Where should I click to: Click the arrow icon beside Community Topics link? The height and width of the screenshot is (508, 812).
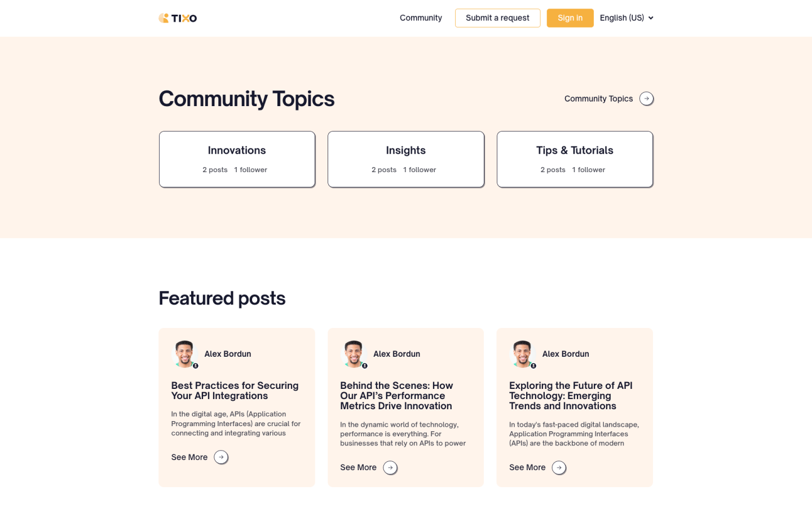coord(646,99)
